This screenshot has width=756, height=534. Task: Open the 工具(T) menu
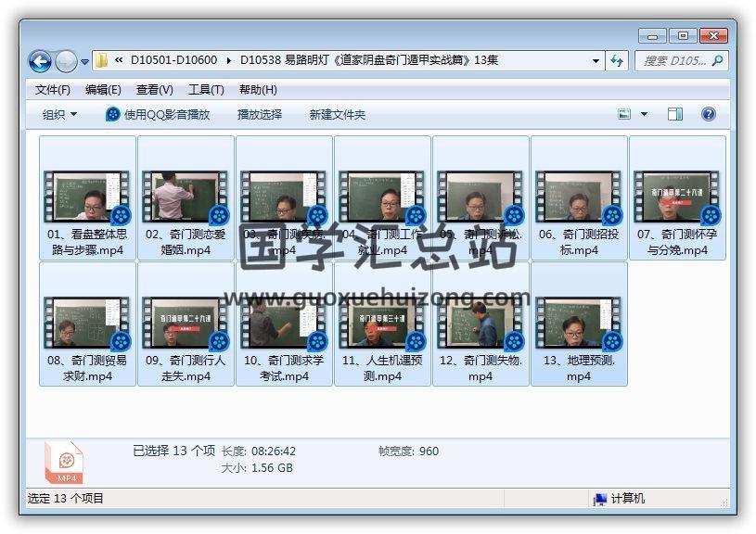(206, 90)
